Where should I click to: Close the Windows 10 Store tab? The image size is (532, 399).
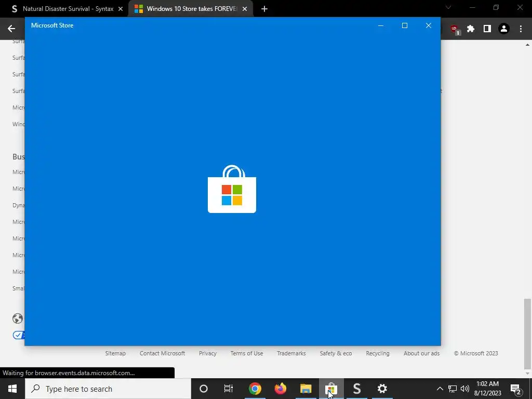click(245, 9)
